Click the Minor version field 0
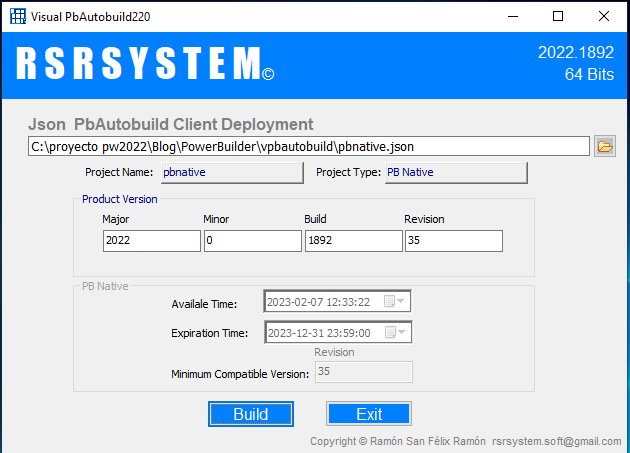The height and width of the screenshot is (453, 630). 253,241
